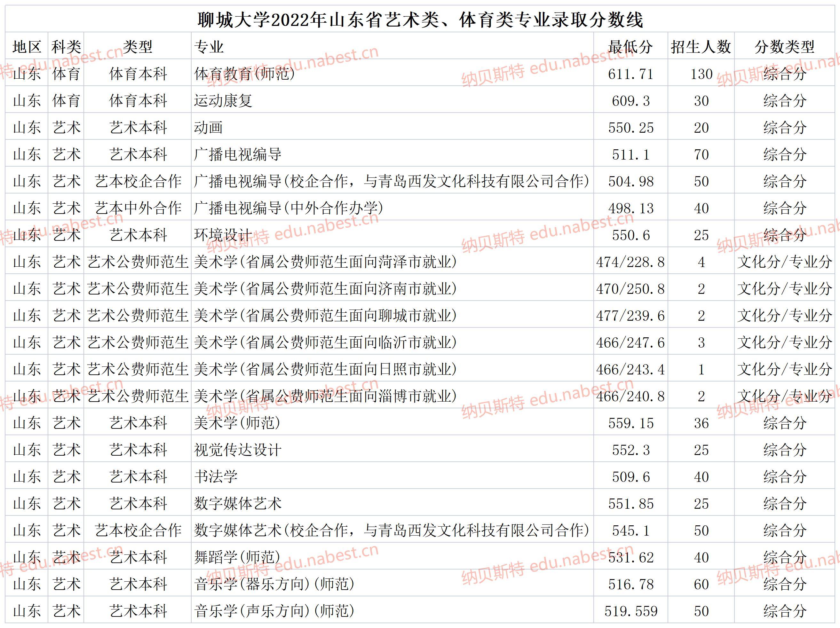This screenshot has height=628, width=840.
Task: Click the score 609.3
Action: pos(631,101)
